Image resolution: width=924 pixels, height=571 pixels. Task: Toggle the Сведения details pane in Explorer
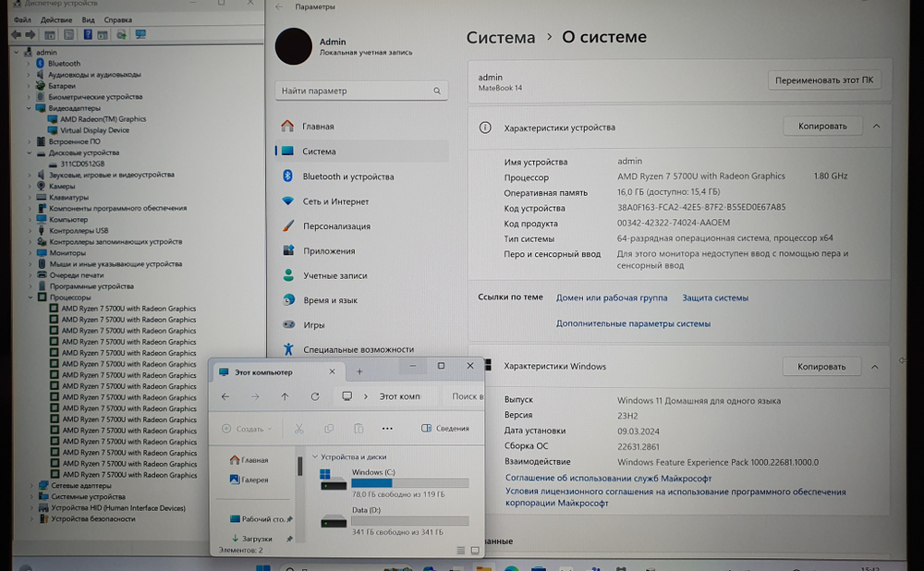pyautogui.click(x=444, y=428)
